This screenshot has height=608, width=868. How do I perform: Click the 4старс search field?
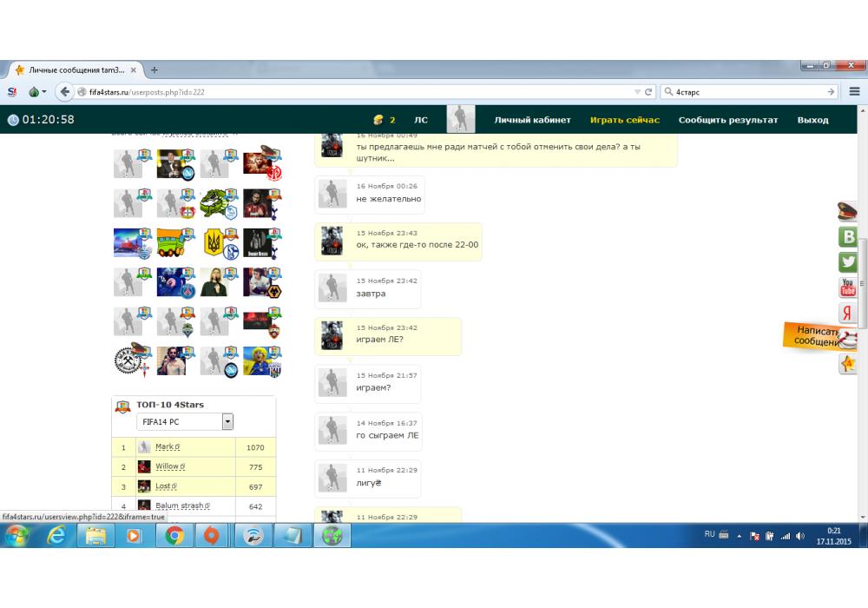coord(746,91)
